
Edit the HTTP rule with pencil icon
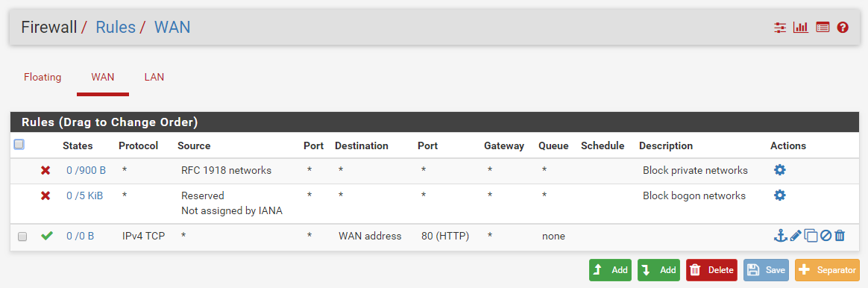tap(796, 236)
